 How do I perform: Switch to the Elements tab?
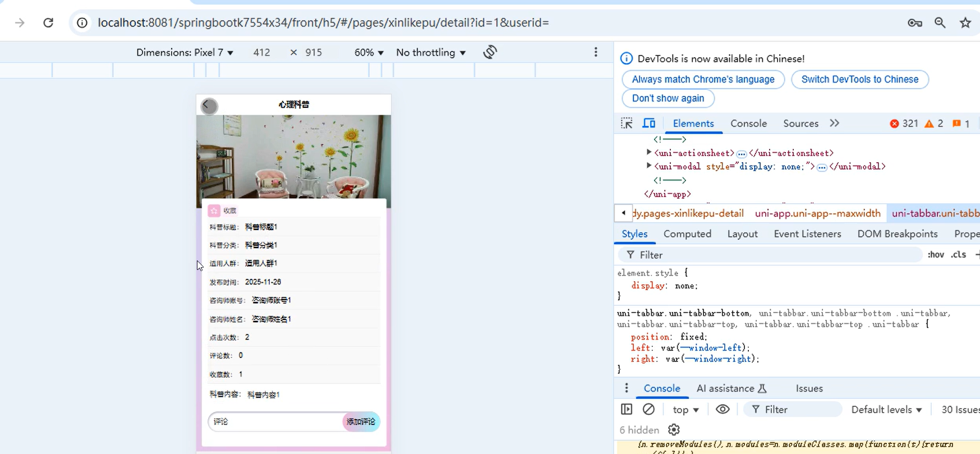[693, 123]
